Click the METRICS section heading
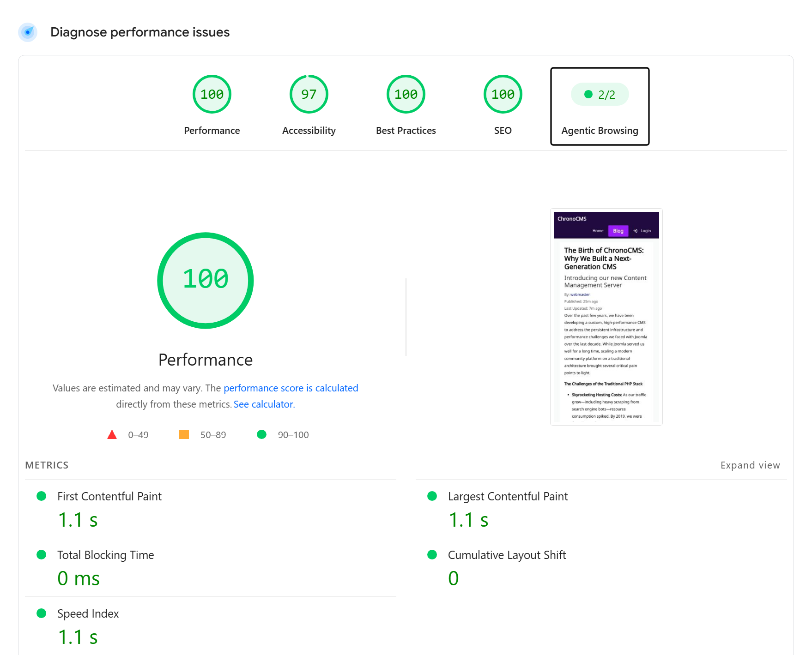Image resolution: width=812 pixels, height=655 pixels. [x=47, y=465]
